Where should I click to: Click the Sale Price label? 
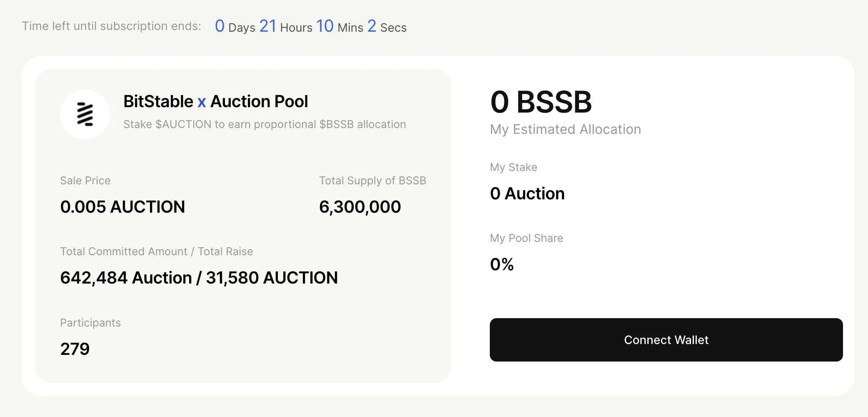click(x=85, y=180)
